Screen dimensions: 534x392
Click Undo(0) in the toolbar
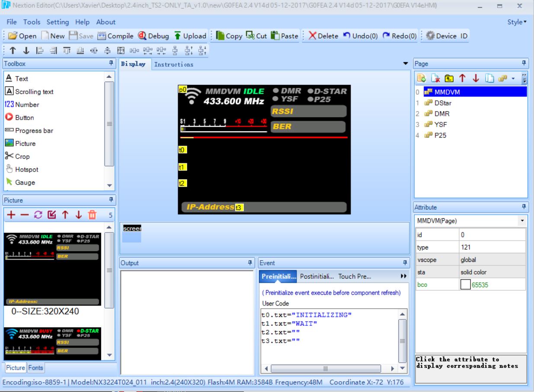(x=360, y=36)
